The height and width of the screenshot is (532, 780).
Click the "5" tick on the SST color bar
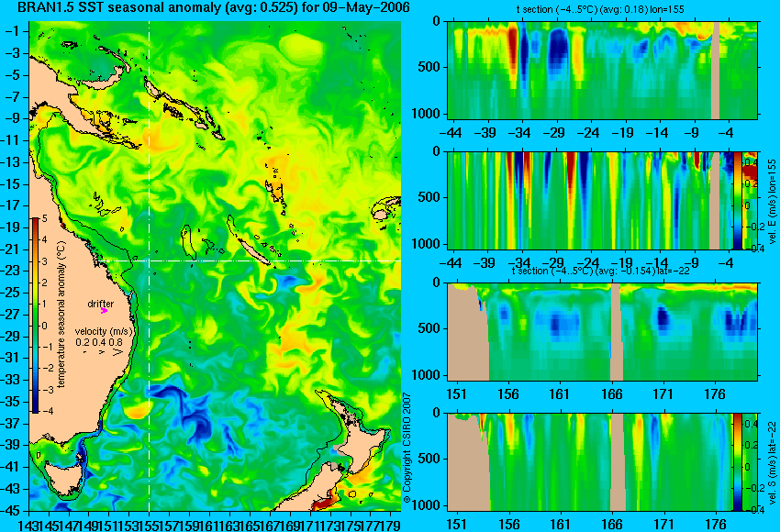pyautogui.click(x=45, y=218)
